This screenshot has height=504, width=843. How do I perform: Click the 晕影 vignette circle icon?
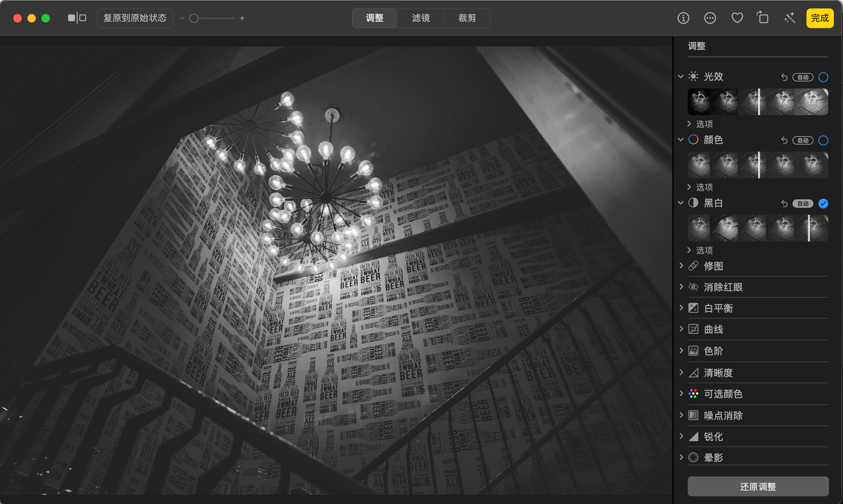point(693,458)
